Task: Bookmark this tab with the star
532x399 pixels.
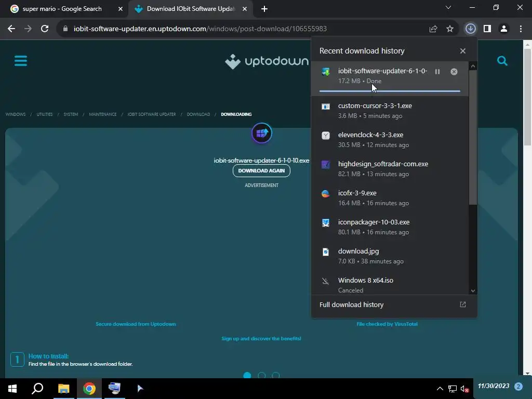Action: (450, 29)
